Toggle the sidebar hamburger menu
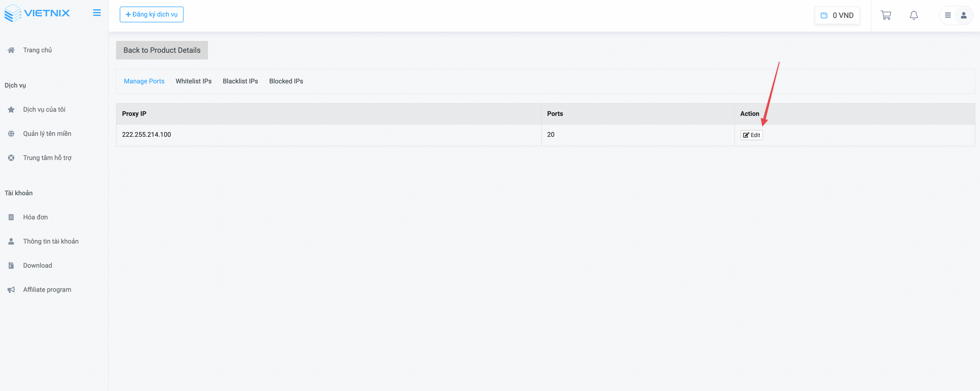The height and width of the screenshot is (391, 980). [97, 13]
